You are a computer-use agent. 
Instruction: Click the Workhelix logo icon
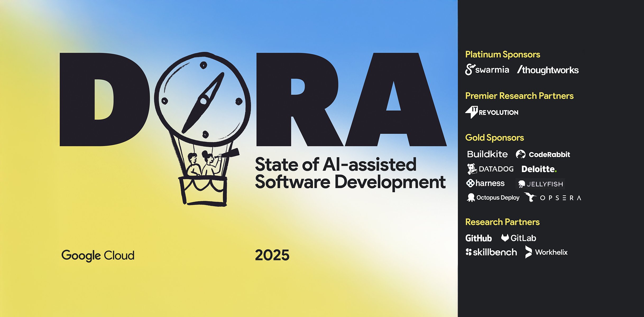[528, 252]
